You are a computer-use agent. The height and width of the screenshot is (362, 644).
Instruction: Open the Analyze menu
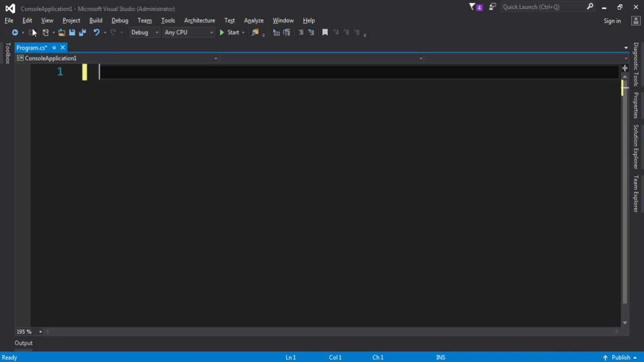point(254,21)
